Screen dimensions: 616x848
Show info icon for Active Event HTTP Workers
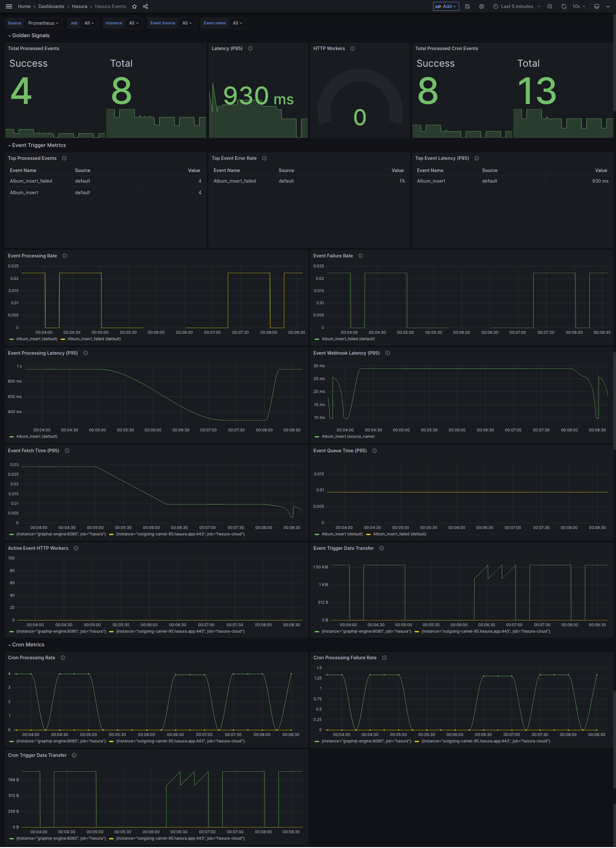coord(76,549)
